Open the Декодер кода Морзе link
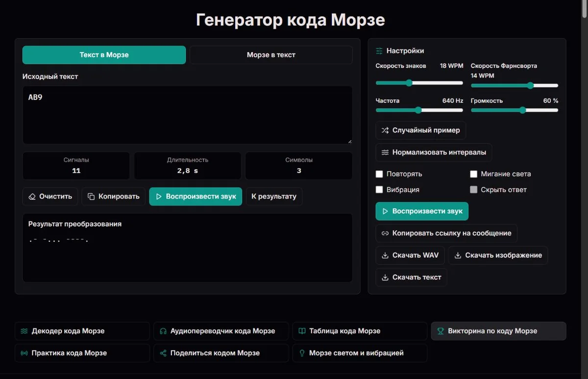The height and width of the screenshot is (379, 588). tap(82, 331)
